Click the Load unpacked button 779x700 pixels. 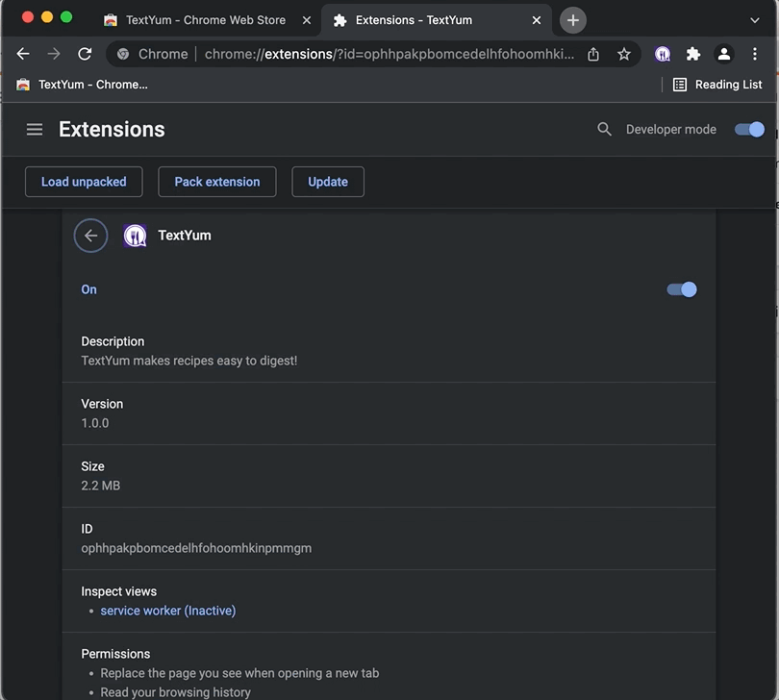pos(84,182)
